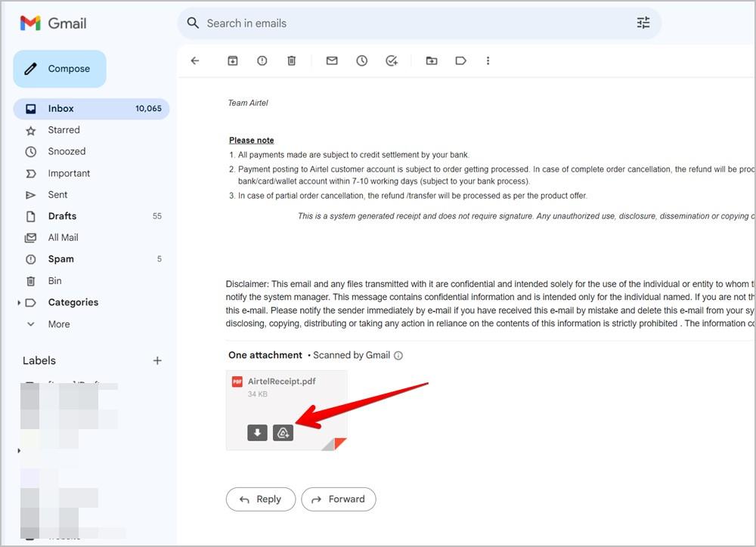Viewport: 756px width, 547px height.
Task: Focus the Search in emails field
Action: [x=420, y=23]
